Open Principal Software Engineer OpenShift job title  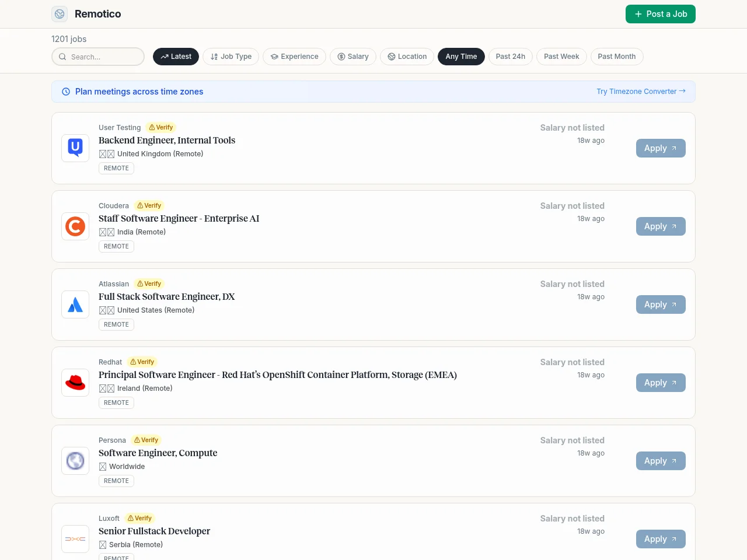coord(278,374)
